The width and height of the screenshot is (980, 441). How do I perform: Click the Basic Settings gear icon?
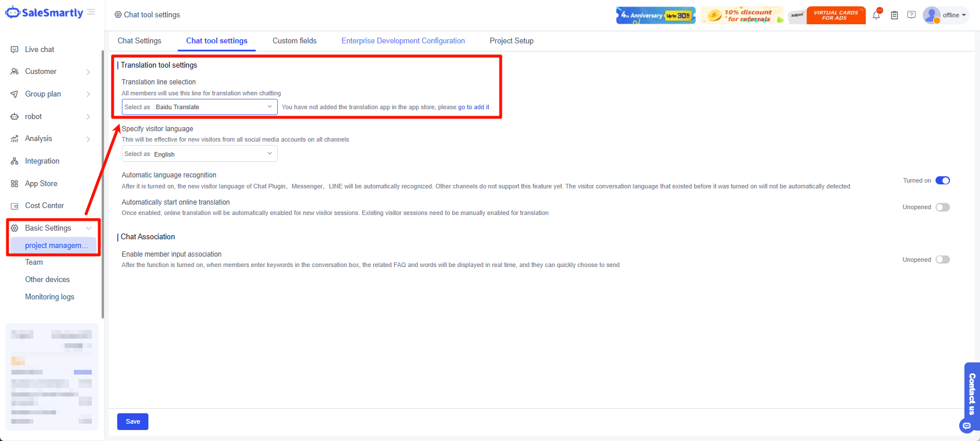click(x=14, y=228)
